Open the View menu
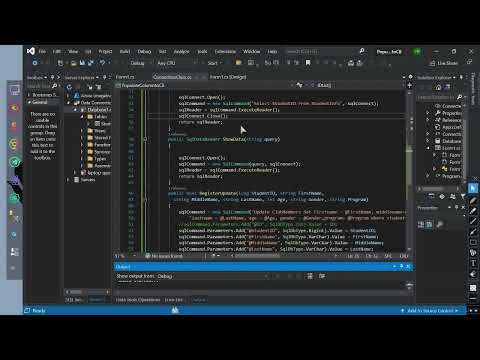 73,52
